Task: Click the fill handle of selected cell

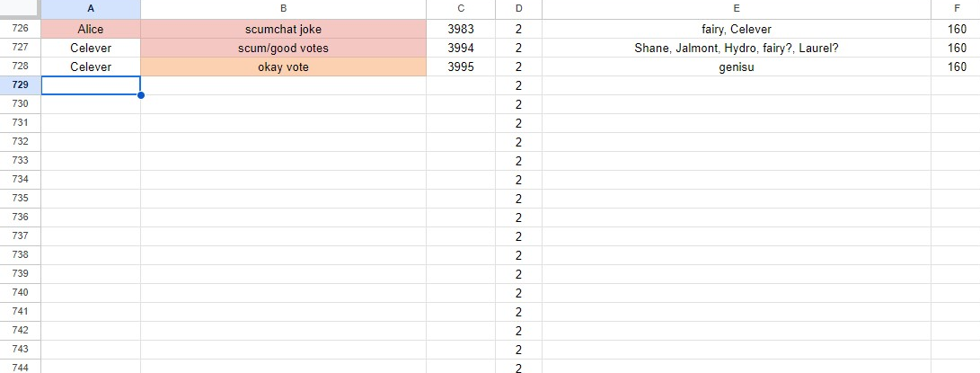Action: tap(141, 95)
